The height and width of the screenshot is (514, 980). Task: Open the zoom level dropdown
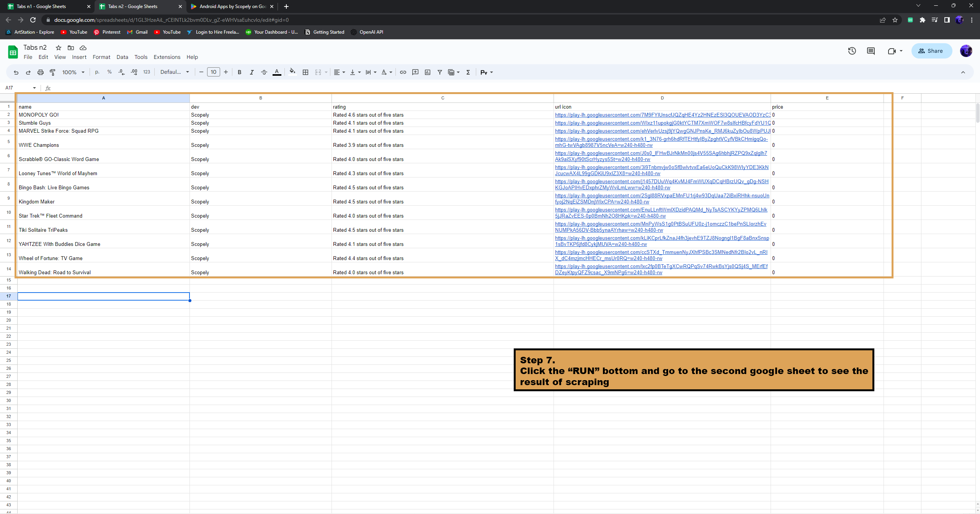coord(73,72)
